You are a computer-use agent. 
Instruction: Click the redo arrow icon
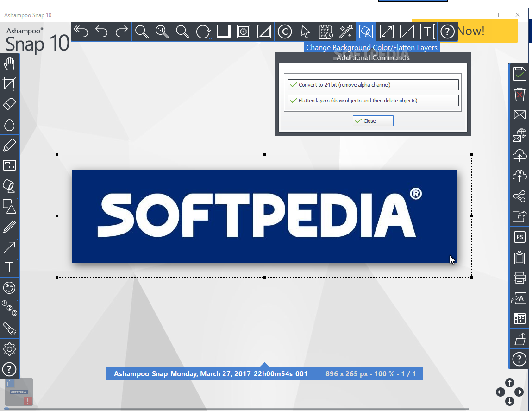(x=121, y=32)
